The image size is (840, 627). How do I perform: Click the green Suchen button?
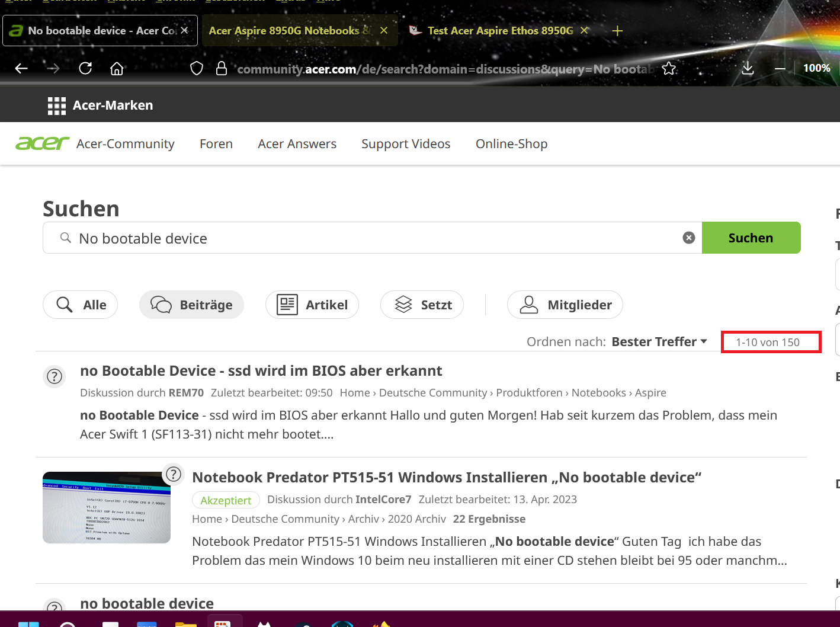[751, 238]
